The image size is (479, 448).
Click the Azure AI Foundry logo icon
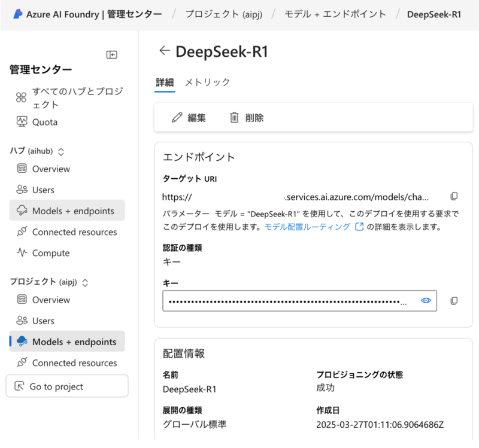(18, 14)
